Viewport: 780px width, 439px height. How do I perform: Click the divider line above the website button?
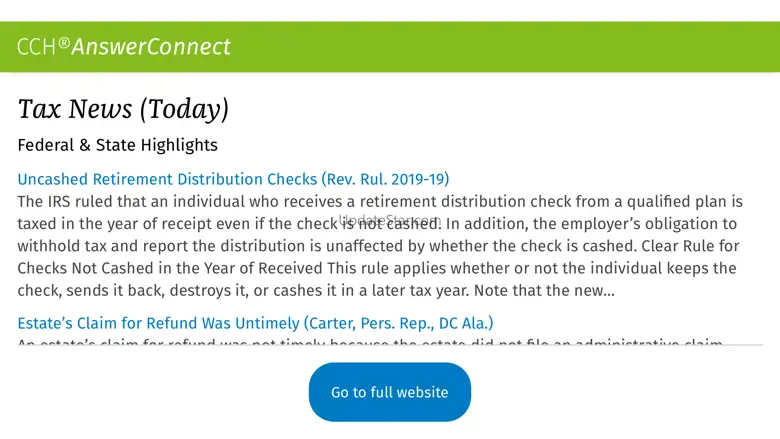point(390,346)
